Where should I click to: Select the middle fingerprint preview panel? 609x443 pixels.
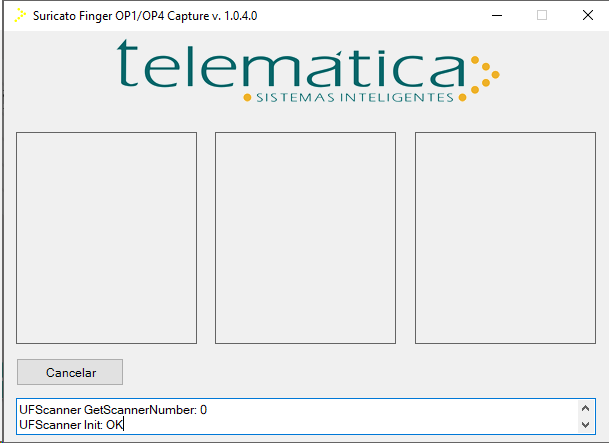pos(305,238)
